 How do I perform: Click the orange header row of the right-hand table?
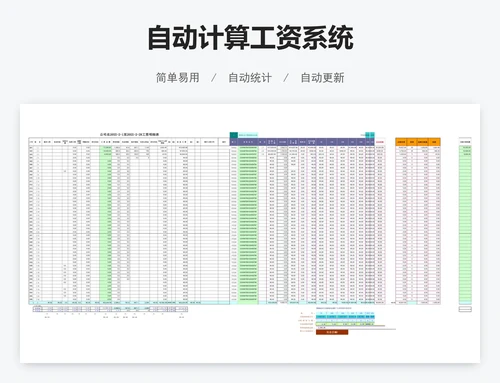pyautogui.click(x=418, y=142)
